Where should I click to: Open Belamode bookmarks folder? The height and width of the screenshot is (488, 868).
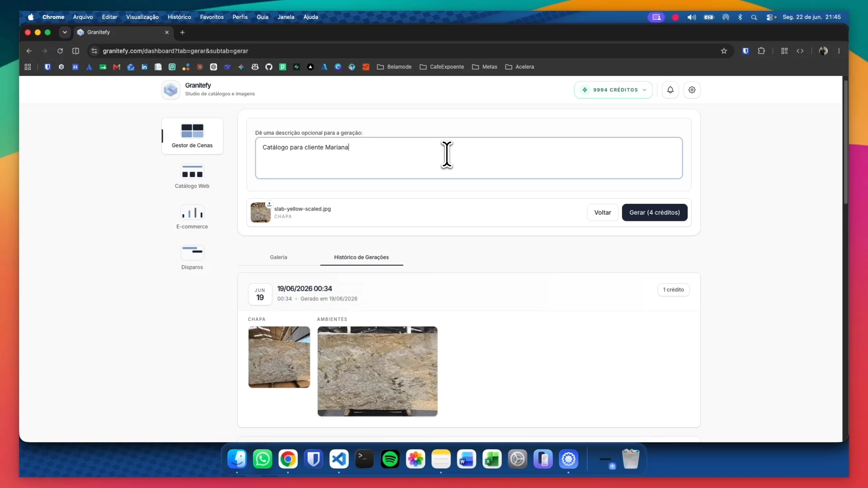pos(394,67)
